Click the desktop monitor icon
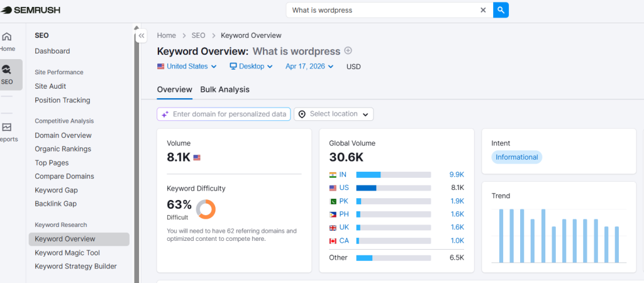The width and height of the screenshot is (644, 283). [233, 66]
